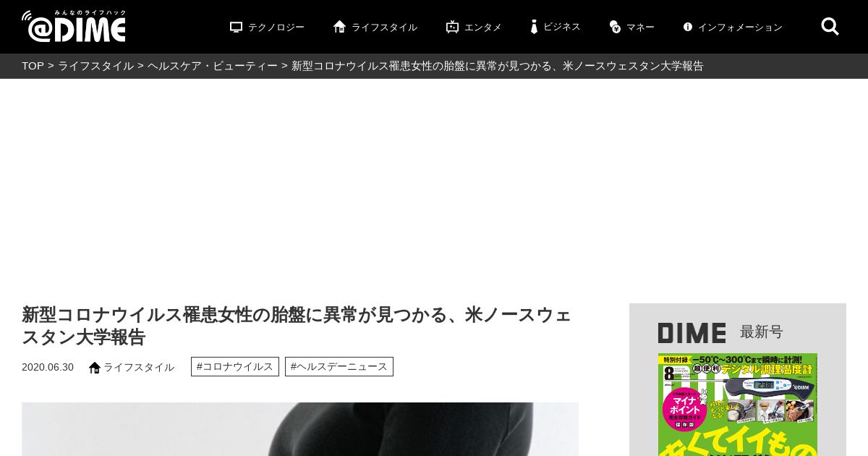Click the money icon beside マネー
This screenshot has height=456, width=868.
615,27
